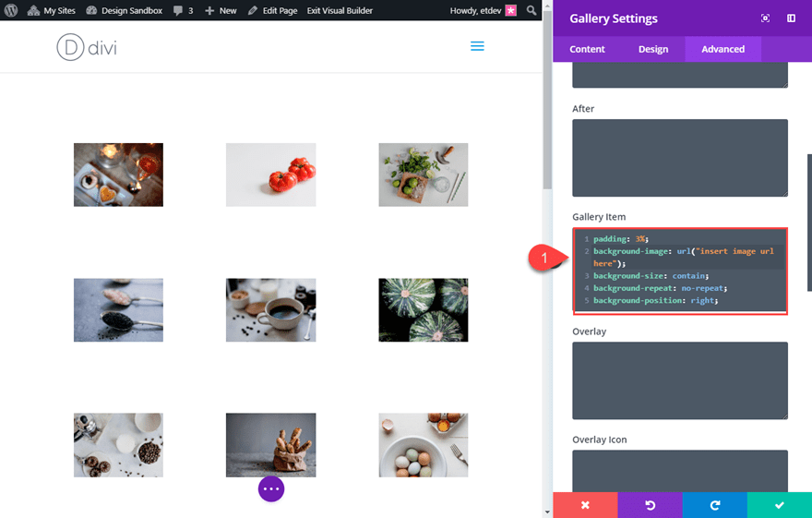Discard changes with the red X button
The height and width of the screenshot is (518, 812).
click(x=585, y=505)
